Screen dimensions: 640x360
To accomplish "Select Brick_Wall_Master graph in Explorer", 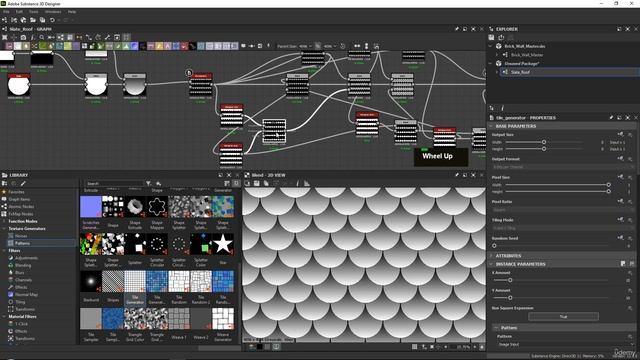I will (527, 55).
